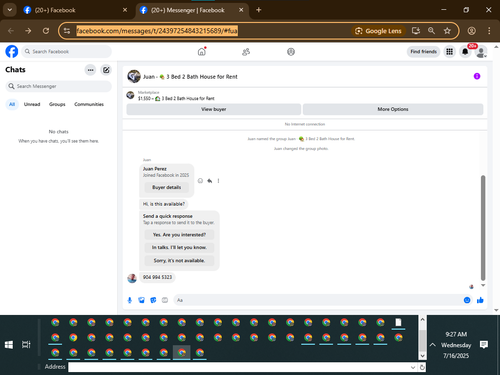Send quick response In talks. I'll let you know.

pos(179,247)
